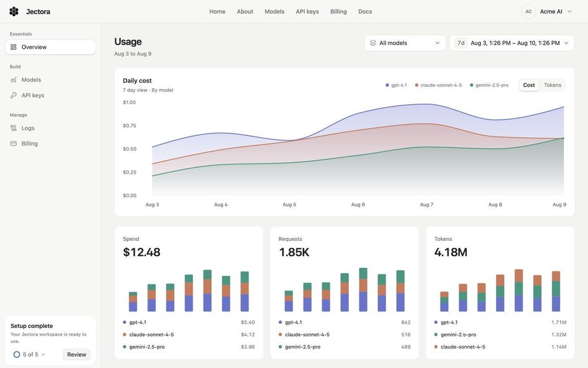Click the 489 gemini-2.5-pro requests value
Viewport: 588px width, 368px height.
tap(405, 347)
